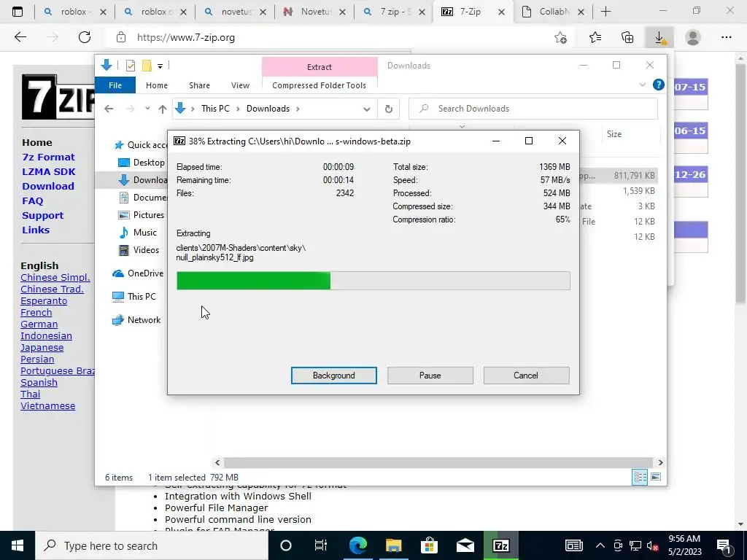Switch Explorer to details view icon
The image size is (747, 560).
click(640, 477)
